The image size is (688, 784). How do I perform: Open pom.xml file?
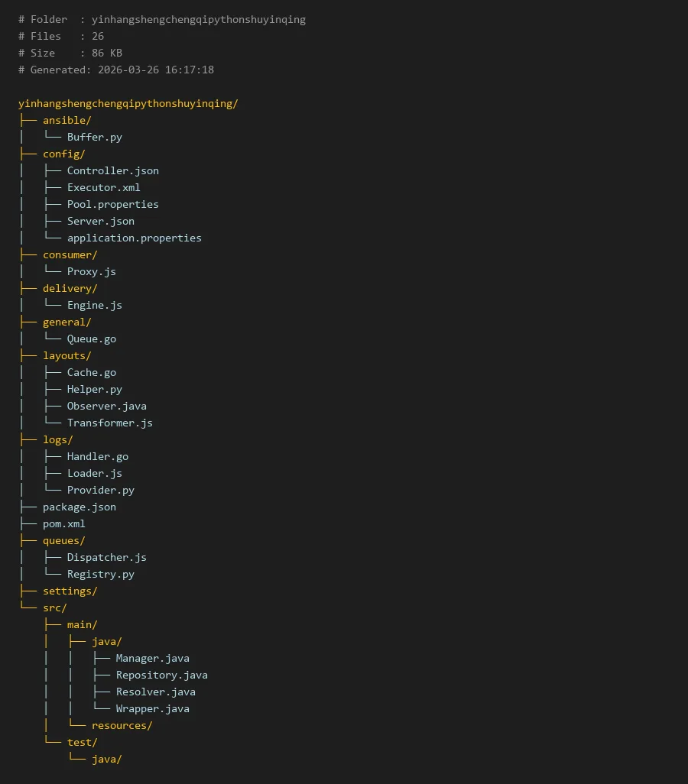[x=64, y=523]
